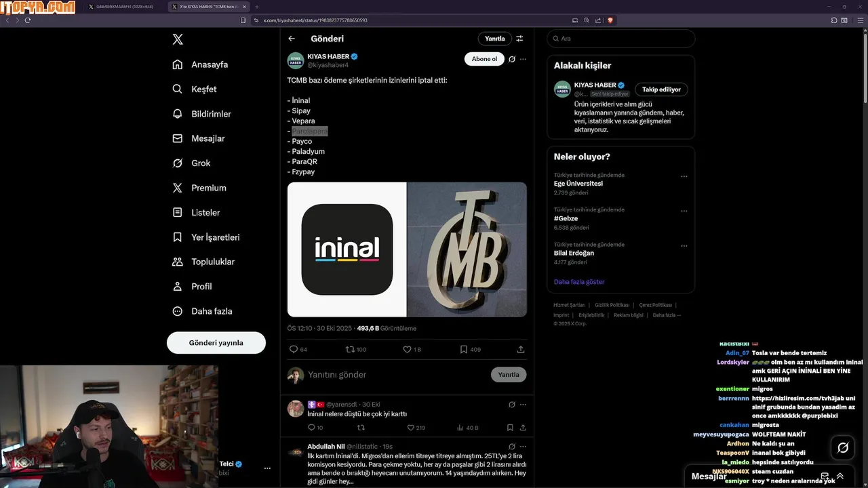868x488 pixels.
Task: Expand Daha fazla sidebar menu
Action: point(202,311)
